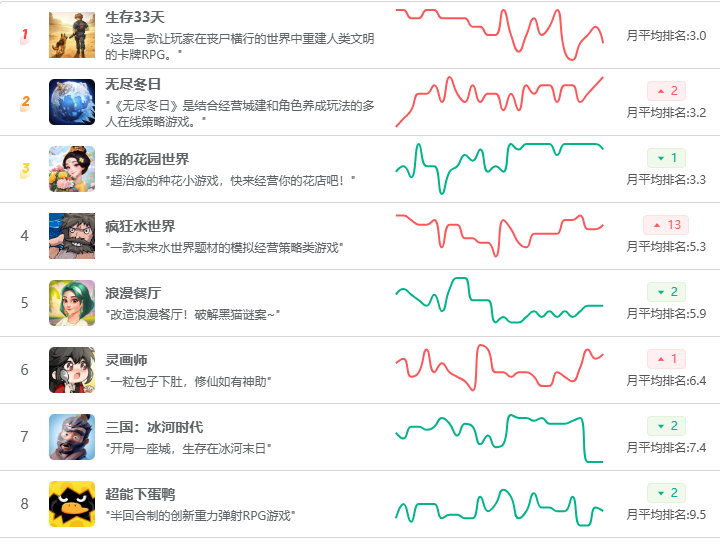Click the 疯狂水世界 game icon

(x=72, y=236)
